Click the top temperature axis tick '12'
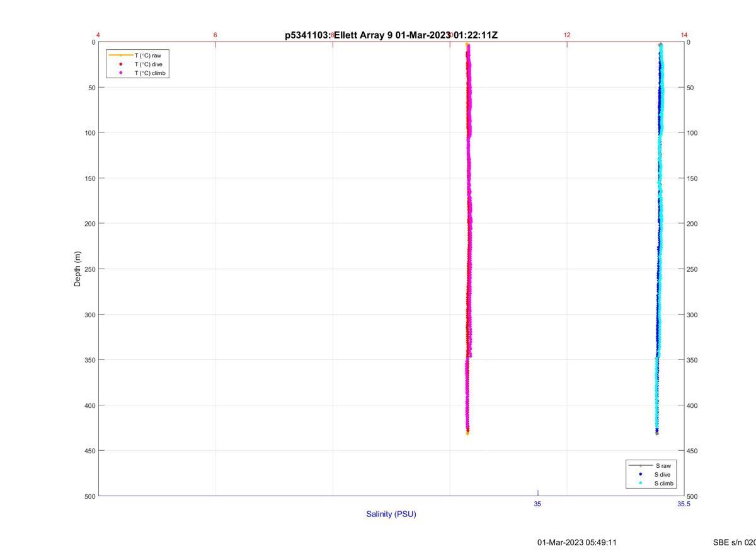Image resolution: width=756 pixels, height=558 pixels. click(x=567, y=35)
